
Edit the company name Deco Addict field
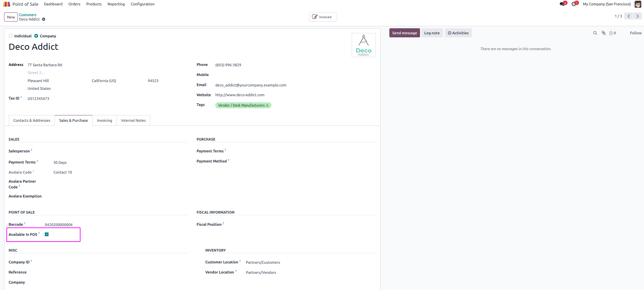point(178,47)
